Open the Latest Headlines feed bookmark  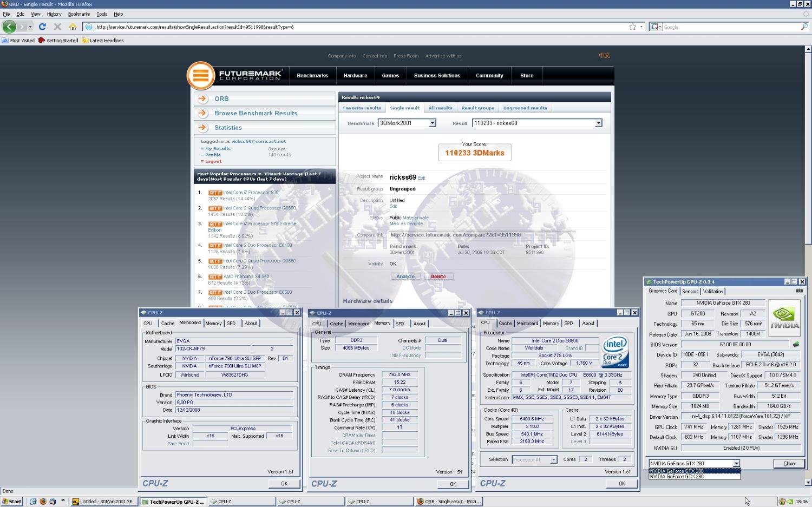point(102,41)
